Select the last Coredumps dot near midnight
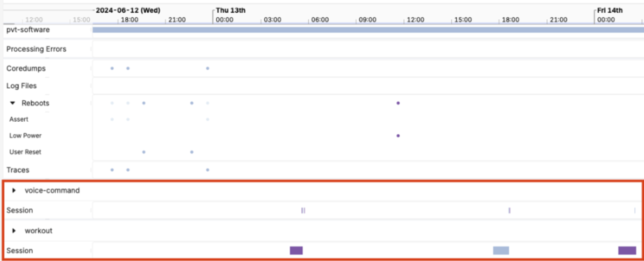Screen dimensions: 644x261 208,69
